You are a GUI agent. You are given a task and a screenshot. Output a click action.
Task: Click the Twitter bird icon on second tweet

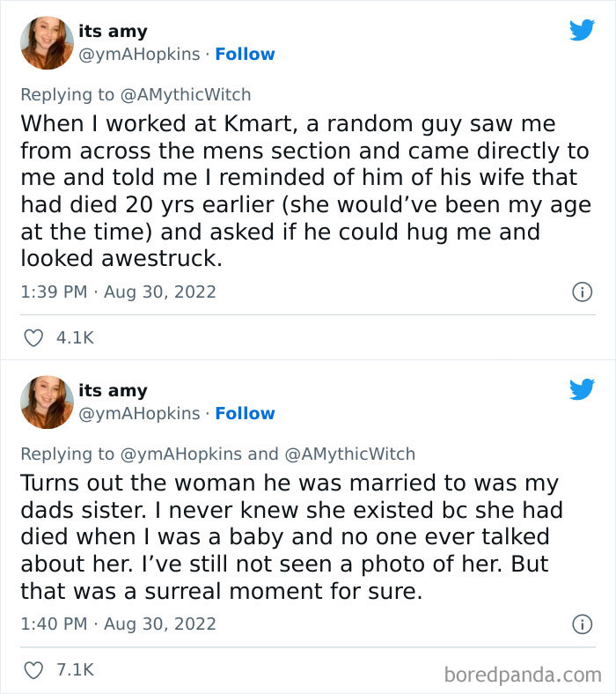(x=582, y=389)
